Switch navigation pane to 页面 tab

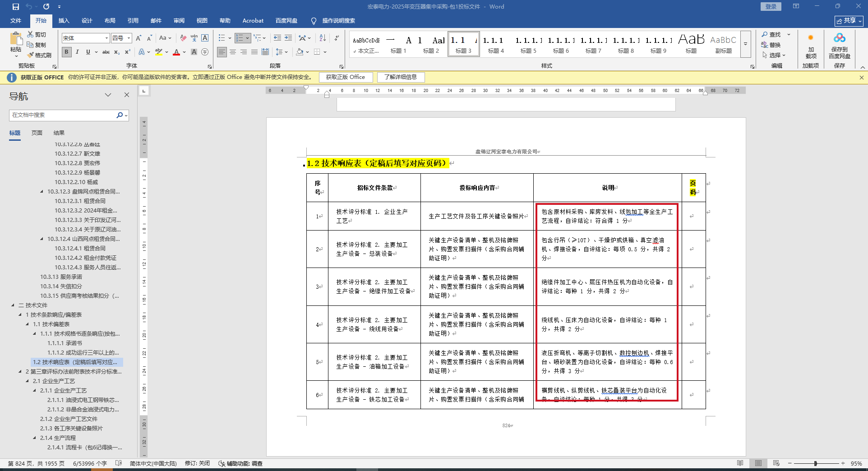(37, 133)
